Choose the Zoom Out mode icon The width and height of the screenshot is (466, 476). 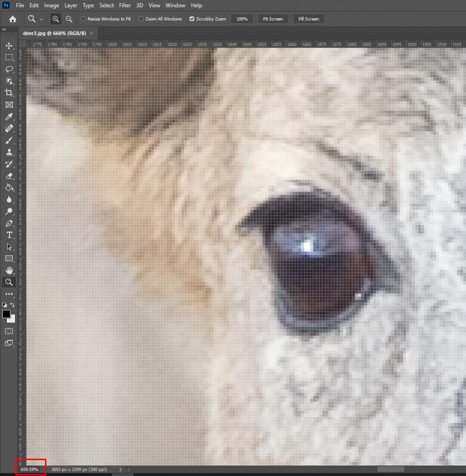click(69, 19)
